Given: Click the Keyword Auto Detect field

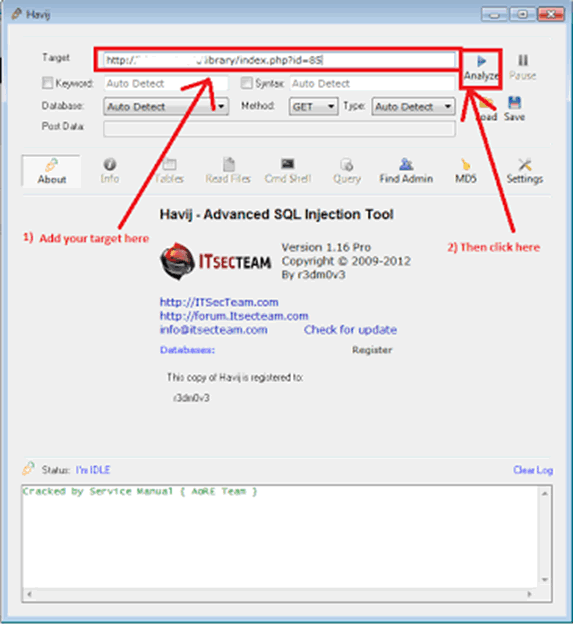Looking at the screenshot, I should 166,83.
